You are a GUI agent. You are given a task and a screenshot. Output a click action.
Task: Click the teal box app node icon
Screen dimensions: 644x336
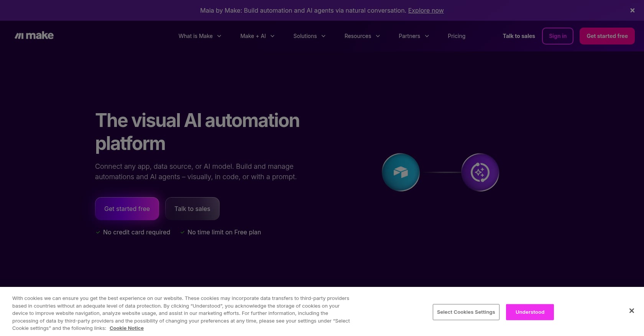[x=401, y=172]
